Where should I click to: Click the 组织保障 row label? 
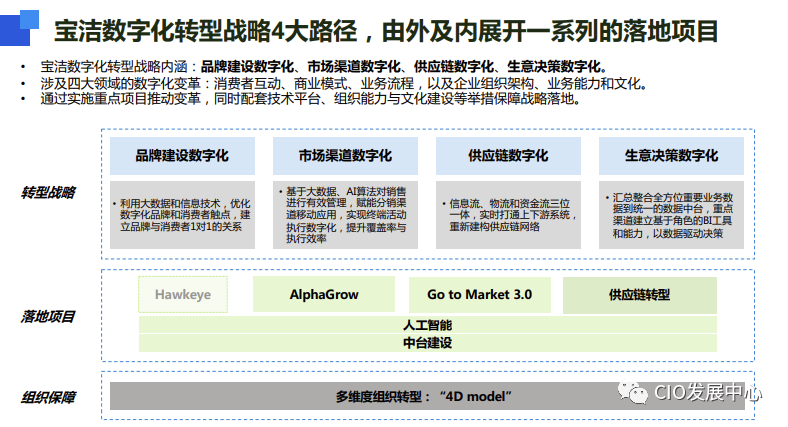pos(48,397)
